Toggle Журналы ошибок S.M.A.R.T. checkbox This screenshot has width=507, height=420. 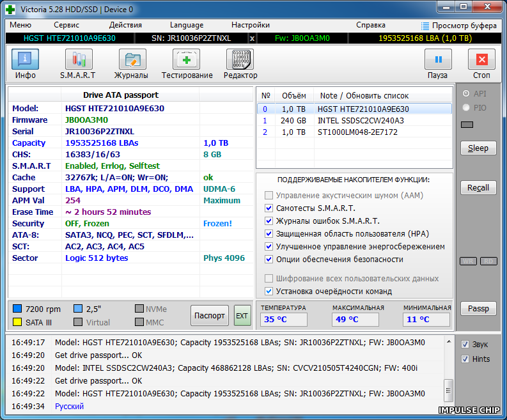269,221
